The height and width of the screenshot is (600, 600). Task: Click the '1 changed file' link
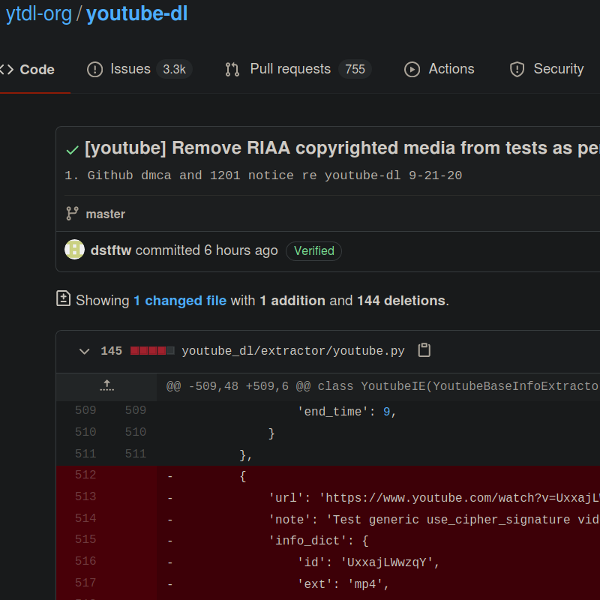click(x=180, y=300)
